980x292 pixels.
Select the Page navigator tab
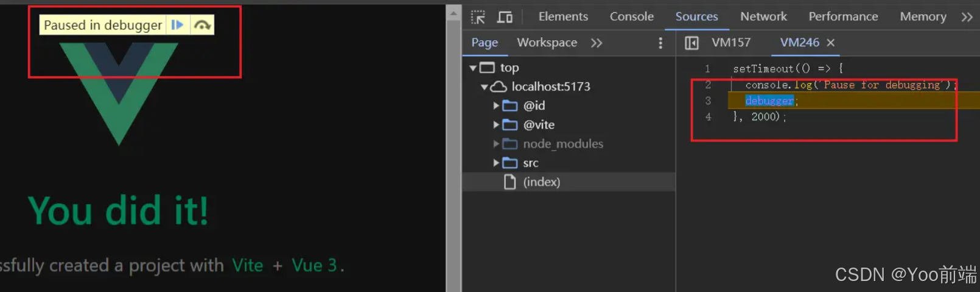(485, 42)
